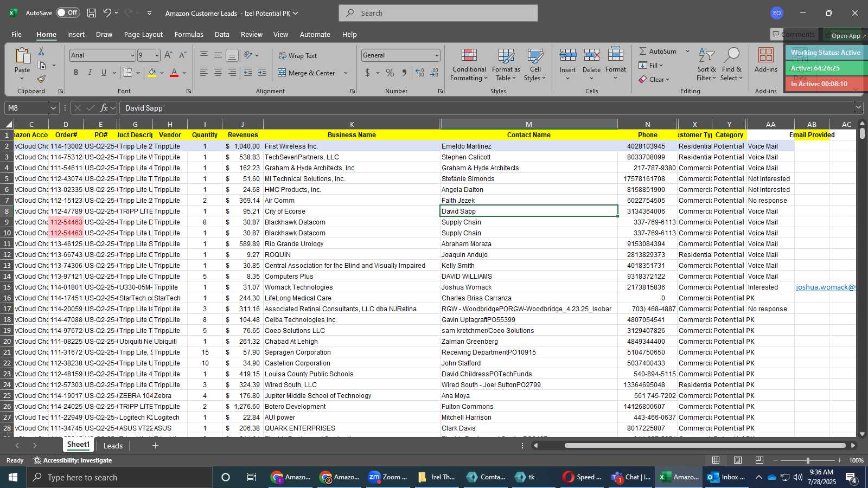Click the Increase Indent icon
868x488 pixels.
point(262,73)
